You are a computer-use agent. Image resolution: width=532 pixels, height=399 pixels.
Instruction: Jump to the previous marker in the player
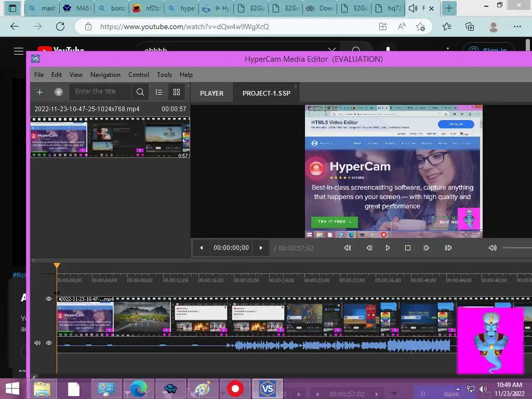pyautogui.click(x=348, y=248)
